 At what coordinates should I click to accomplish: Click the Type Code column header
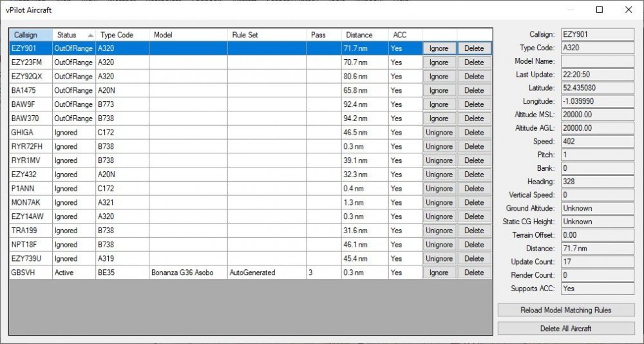point(121,35)
